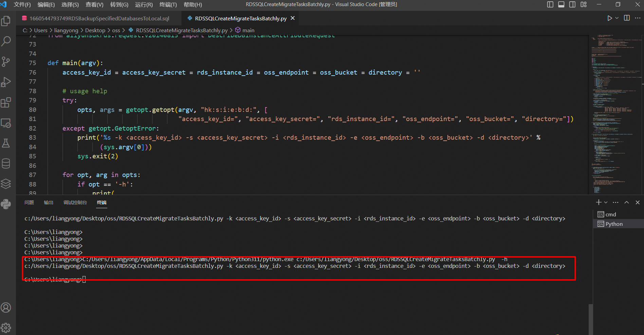Viewport: 644px width, 335px height.
Task: Switch to the 输出 panel tab
Action: point(49,202)
